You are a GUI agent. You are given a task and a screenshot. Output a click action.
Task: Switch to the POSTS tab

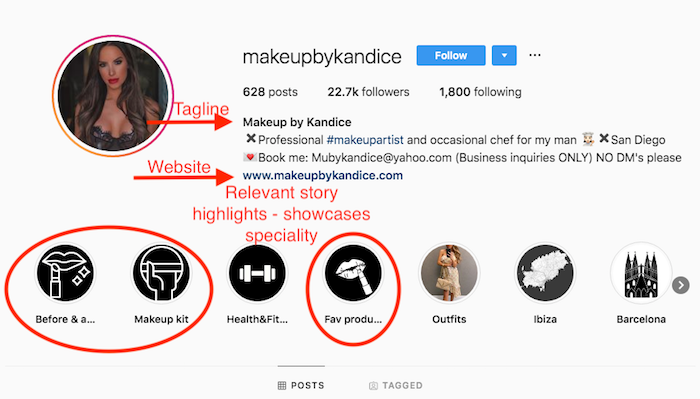[301, 385]
